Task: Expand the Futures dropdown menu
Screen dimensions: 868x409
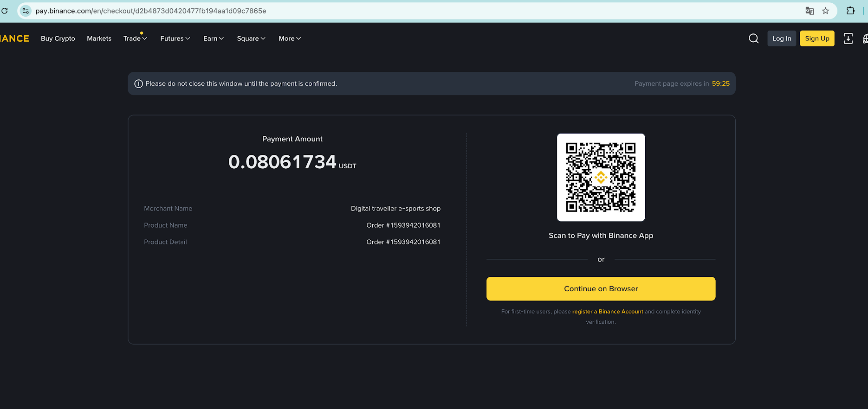Action: [175, 38]
